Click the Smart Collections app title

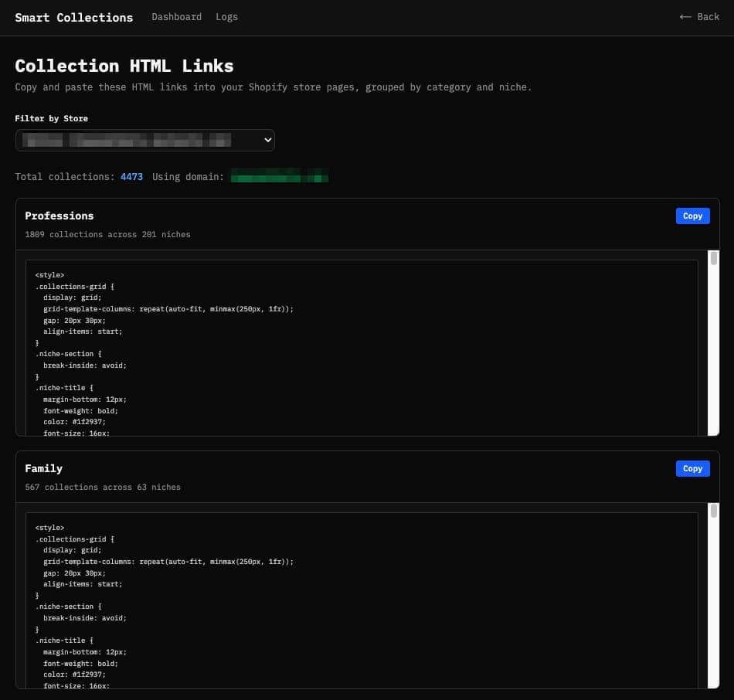click(x=73, y=17)
